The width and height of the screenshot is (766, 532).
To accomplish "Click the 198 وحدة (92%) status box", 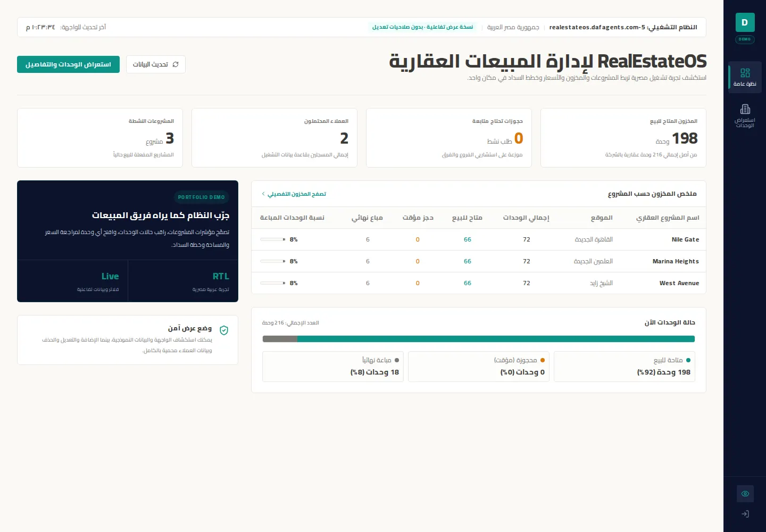I will coord(625,367).
